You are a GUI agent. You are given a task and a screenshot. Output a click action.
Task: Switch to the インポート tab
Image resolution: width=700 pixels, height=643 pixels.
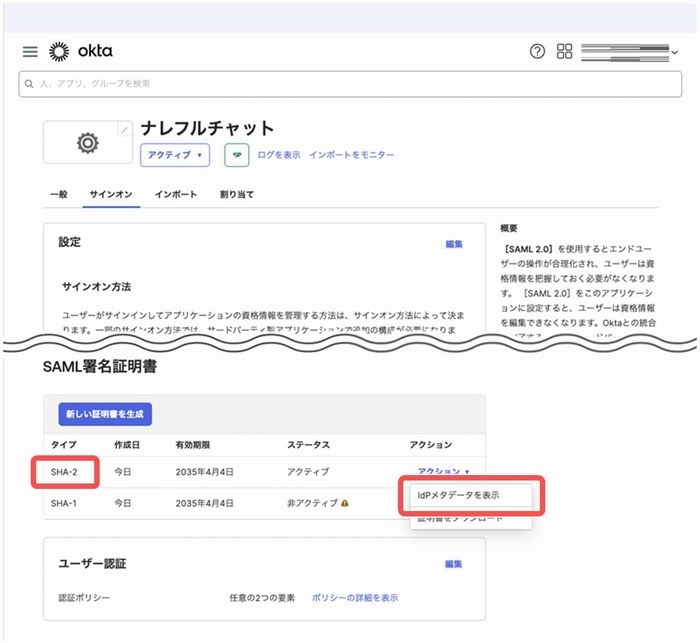[x=175, y=194]
